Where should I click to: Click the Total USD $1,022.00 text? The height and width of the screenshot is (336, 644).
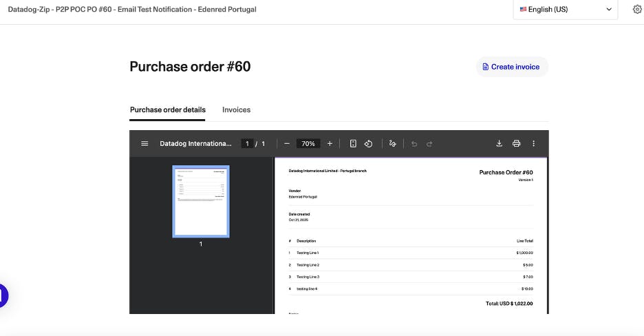[509, 304]
